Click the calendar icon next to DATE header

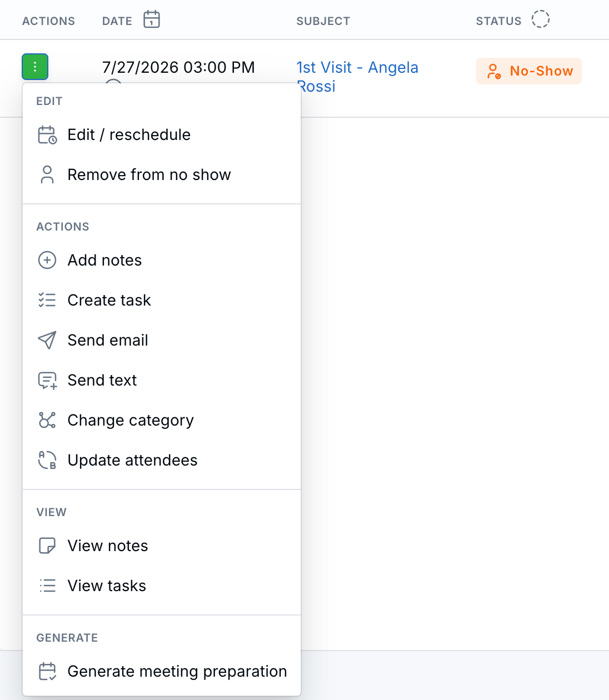pos(152,19)
